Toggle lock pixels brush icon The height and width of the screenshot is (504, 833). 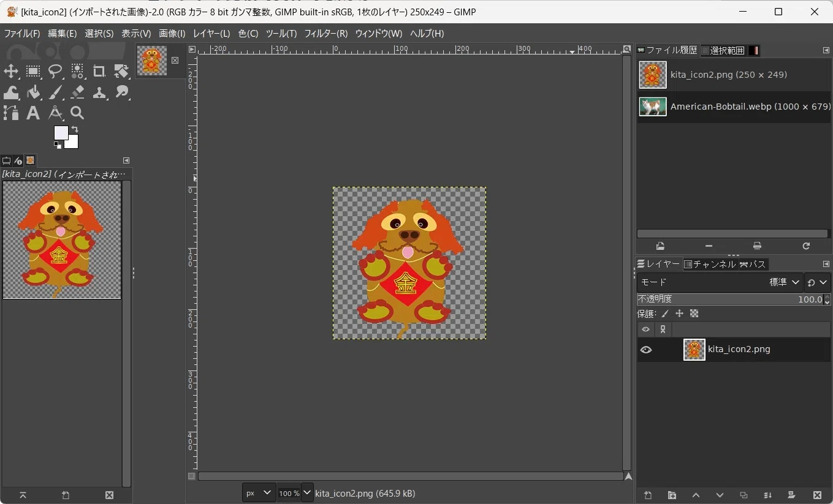664,314
